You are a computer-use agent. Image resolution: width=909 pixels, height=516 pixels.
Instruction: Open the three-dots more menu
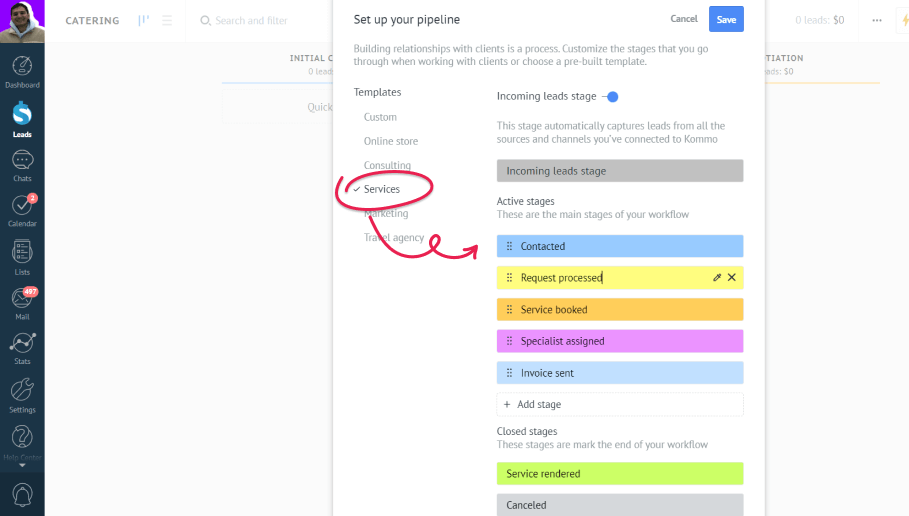[877, 20]
